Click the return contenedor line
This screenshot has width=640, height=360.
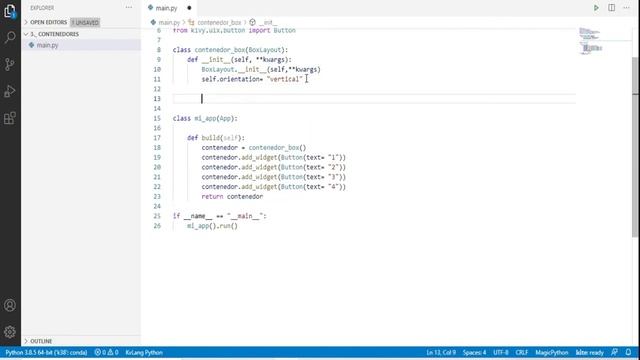[x=232, y=196]
